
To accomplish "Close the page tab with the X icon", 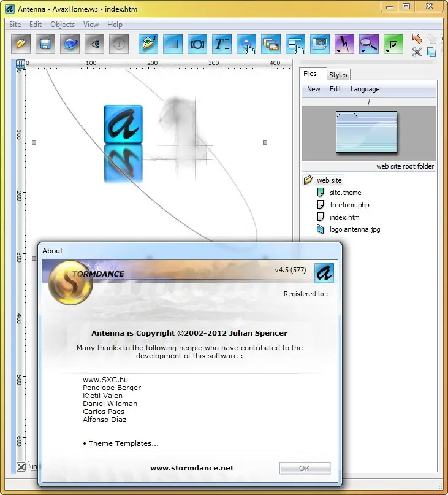I will pos(21,467).
